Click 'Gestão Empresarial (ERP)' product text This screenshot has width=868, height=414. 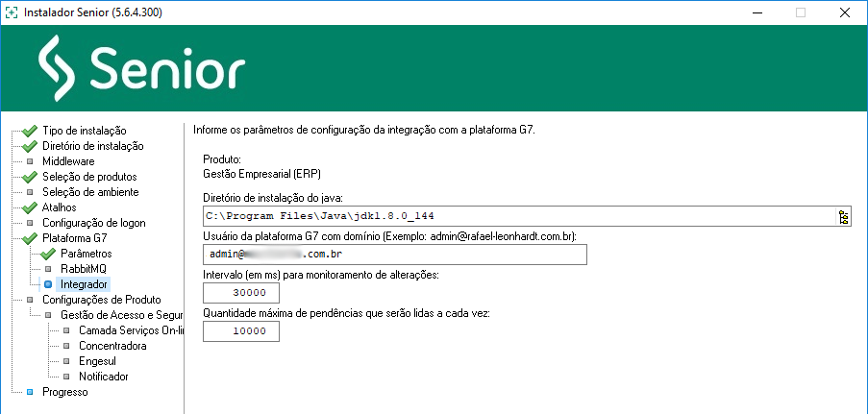[x=262, y=174]
